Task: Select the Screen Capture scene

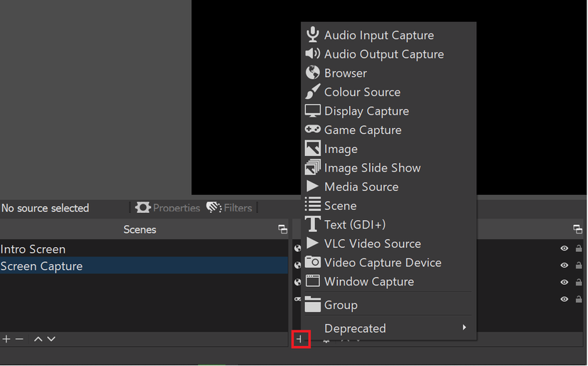Action: tap(144, 266)
